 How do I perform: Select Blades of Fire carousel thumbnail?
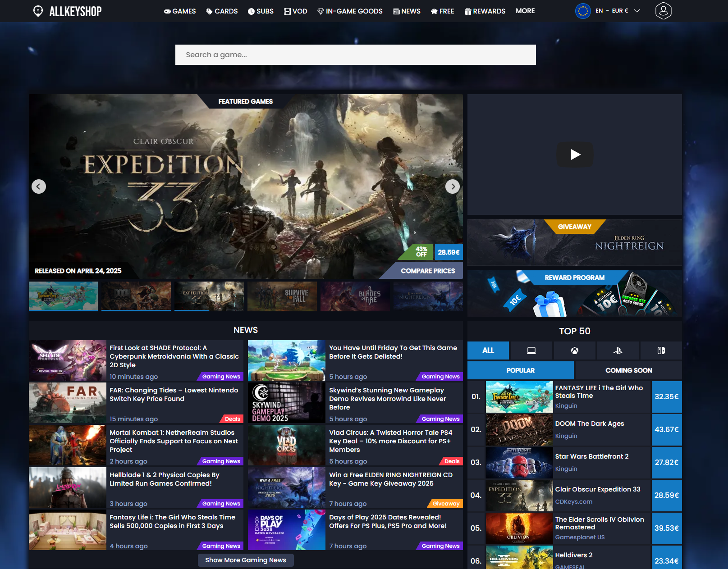(355, 296)
